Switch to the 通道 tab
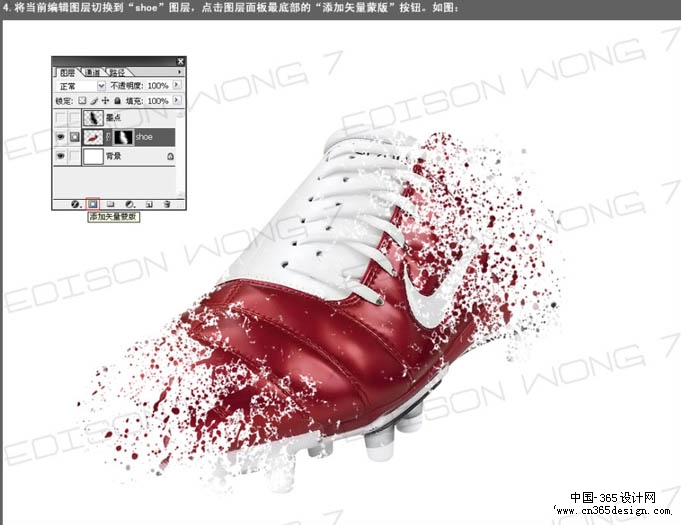This screenshot has width=681, height=525. pos(92,73)
